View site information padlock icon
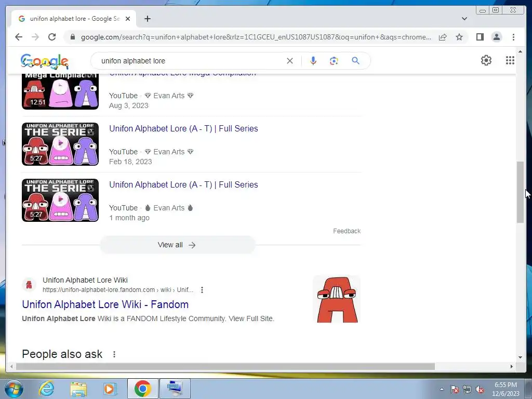Viewport: 532px width, 399px height. (x=72, y=37)
